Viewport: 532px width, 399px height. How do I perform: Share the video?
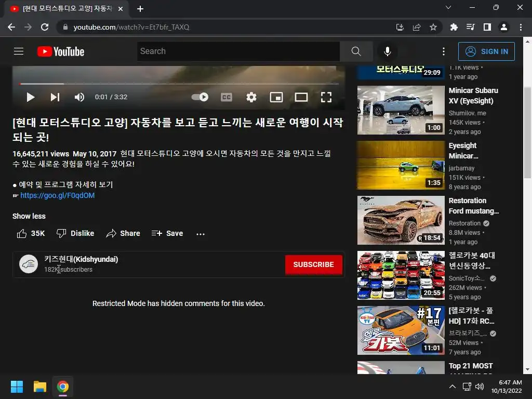click(x=123, y=233)
